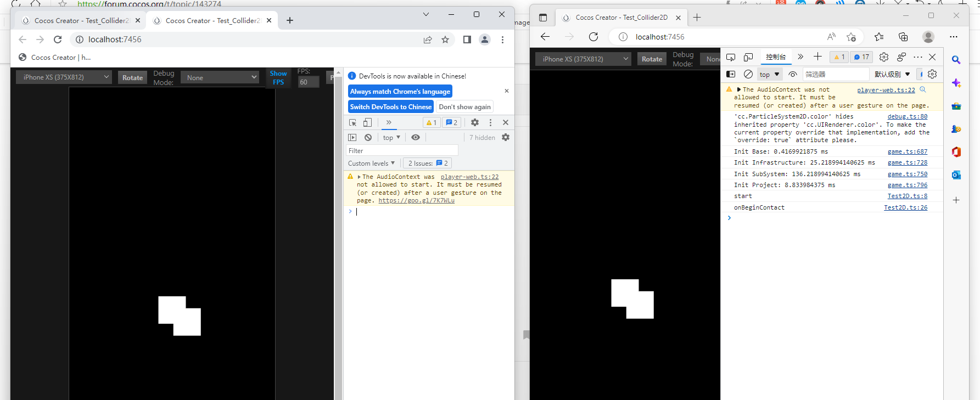Viewport: 980px width, 400px height.
Task: Open the Edge tab actions menu
Action: (x=543, y=18)
